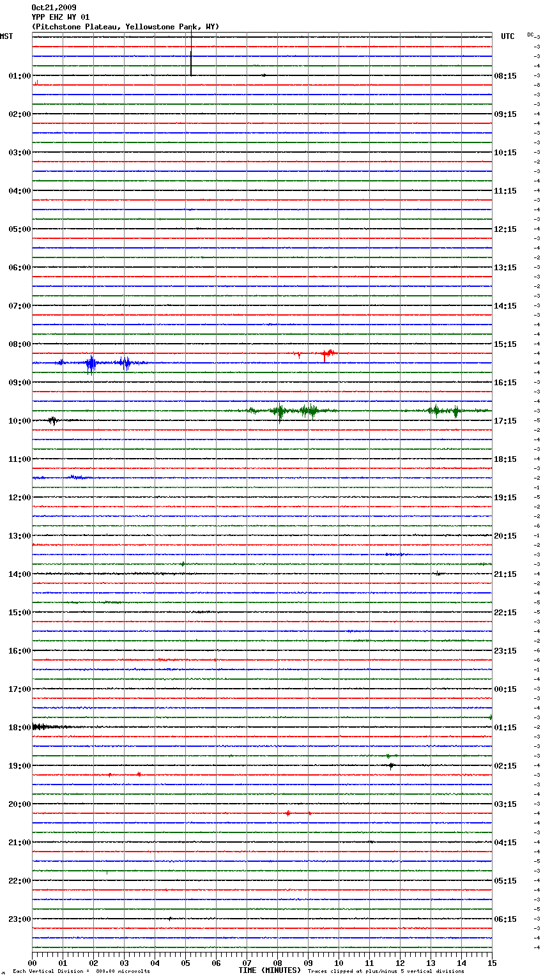This screenshot has width=543, height=980.
Task: Click the MST timezone label
Action: (6, 36)
